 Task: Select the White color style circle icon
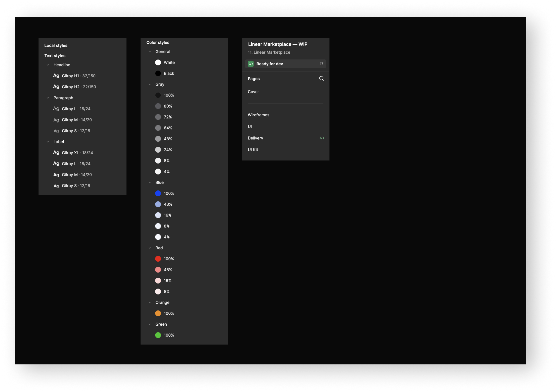click(158, 62)
